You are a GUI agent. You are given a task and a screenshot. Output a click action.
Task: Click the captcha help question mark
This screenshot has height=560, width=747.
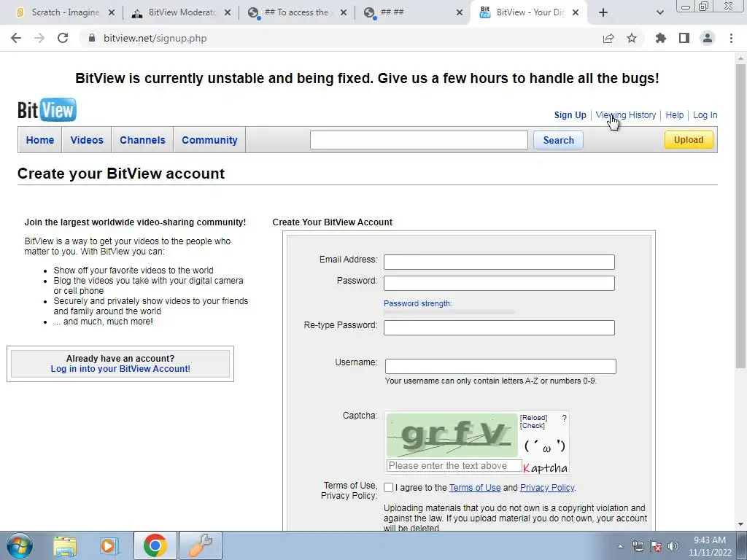click(564, 418)
